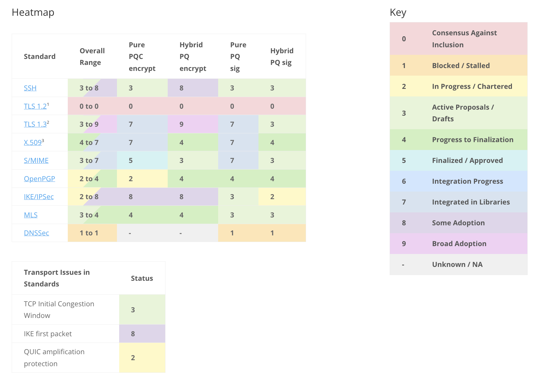Viewport: 551px width, 392px height.
Task: Click the OpenPGP standard link
Action: (x=39, y=179)
